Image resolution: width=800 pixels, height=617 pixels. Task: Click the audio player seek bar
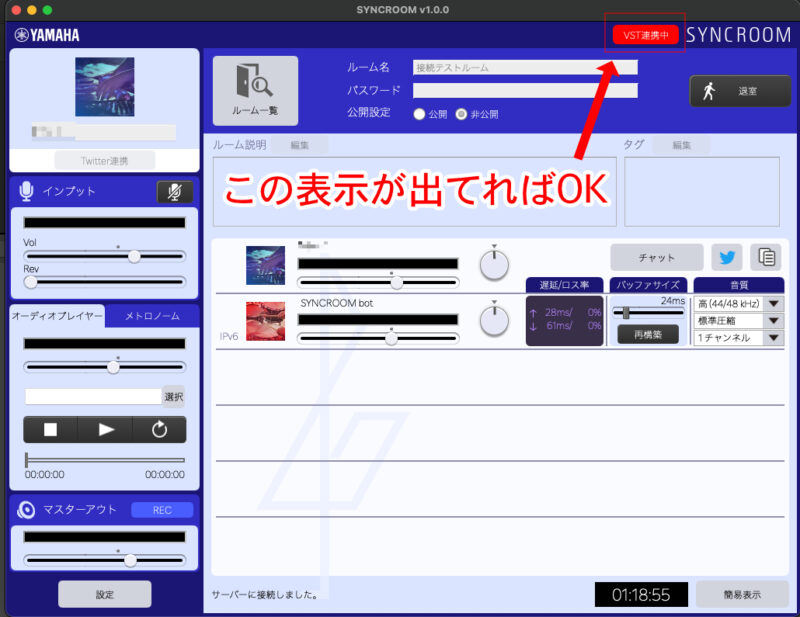tap(105, 460)
